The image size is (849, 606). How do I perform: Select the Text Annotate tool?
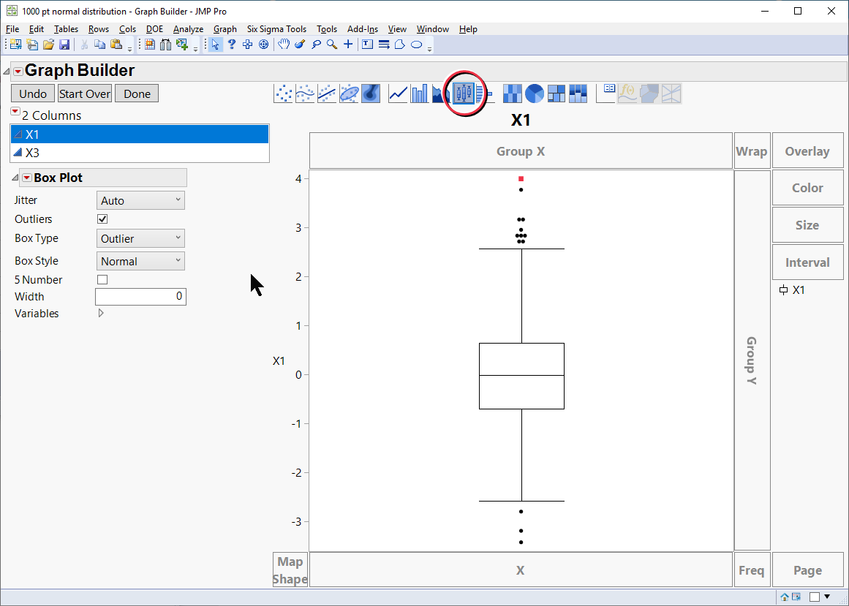[x=368, y=45]
